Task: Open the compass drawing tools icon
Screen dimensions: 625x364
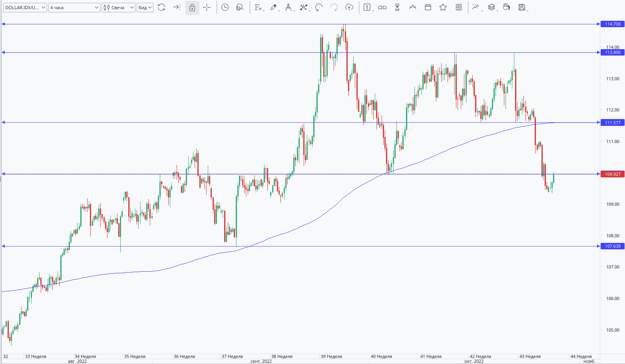Action: pos(289,7)
